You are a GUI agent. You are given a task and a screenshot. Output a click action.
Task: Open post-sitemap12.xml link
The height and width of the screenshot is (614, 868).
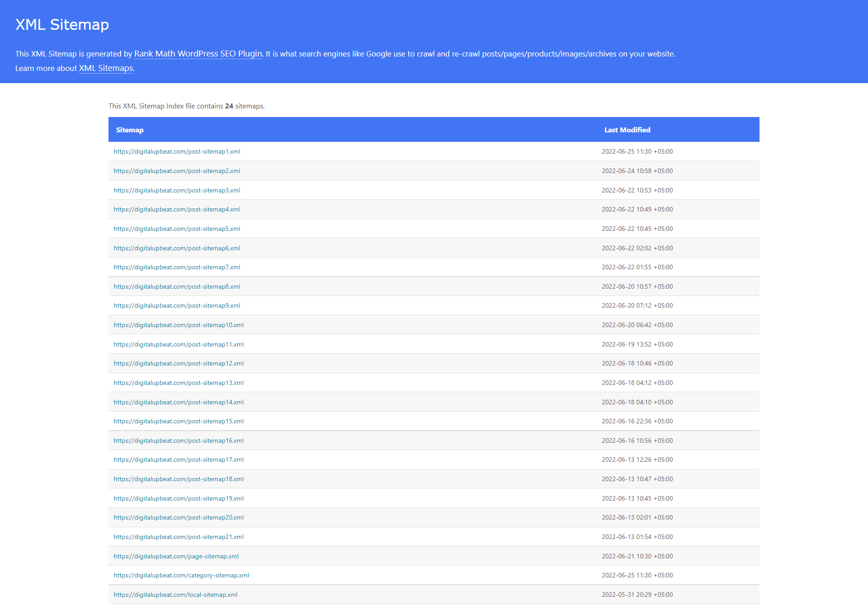(179, 363)
